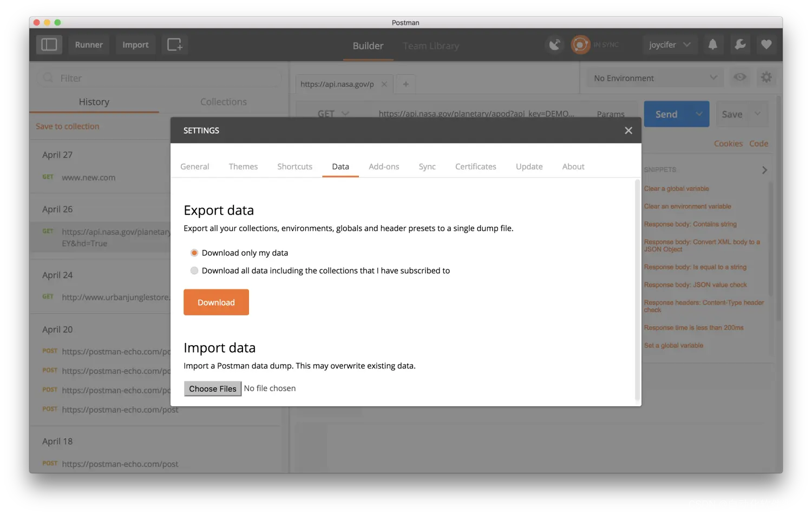Insert snippet Response body: JSON value check
812x515 pixels.
pos(695,285)
